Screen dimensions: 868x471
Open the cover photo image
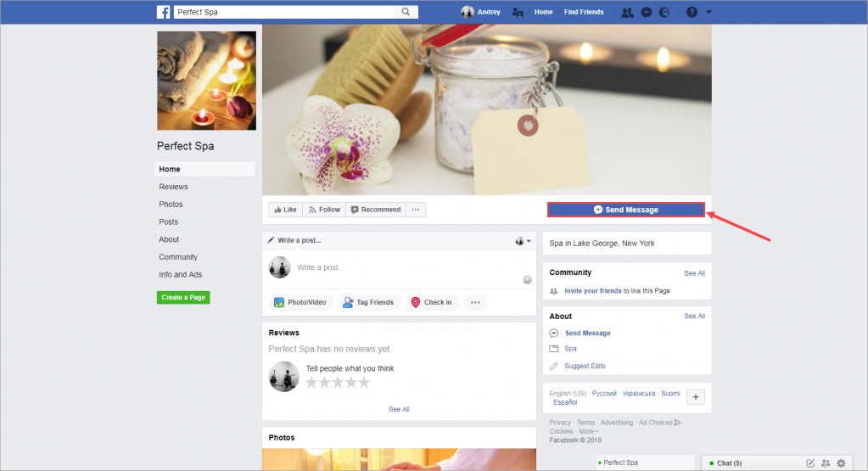[x=486, y=109]
